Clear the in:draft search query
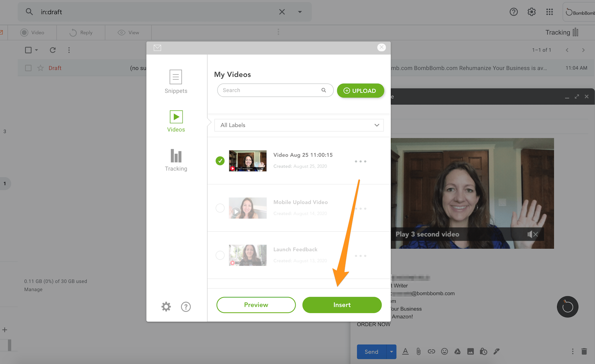 pyautogui.click(x=282, y=12)
